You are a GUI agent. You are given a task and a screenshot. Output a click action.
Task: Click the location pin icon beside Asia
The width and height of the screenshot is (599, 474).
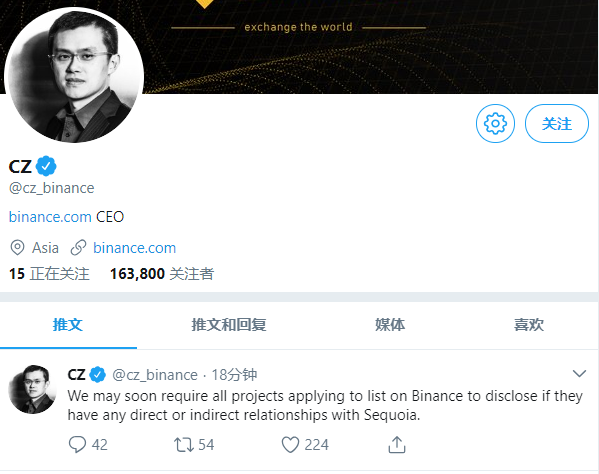click(17, 248)
